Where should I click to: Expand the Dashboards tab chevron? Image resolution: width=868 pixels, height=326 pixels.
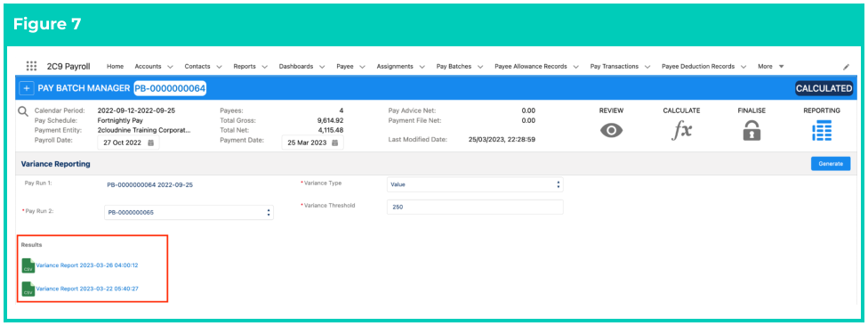tap(322, 67)
